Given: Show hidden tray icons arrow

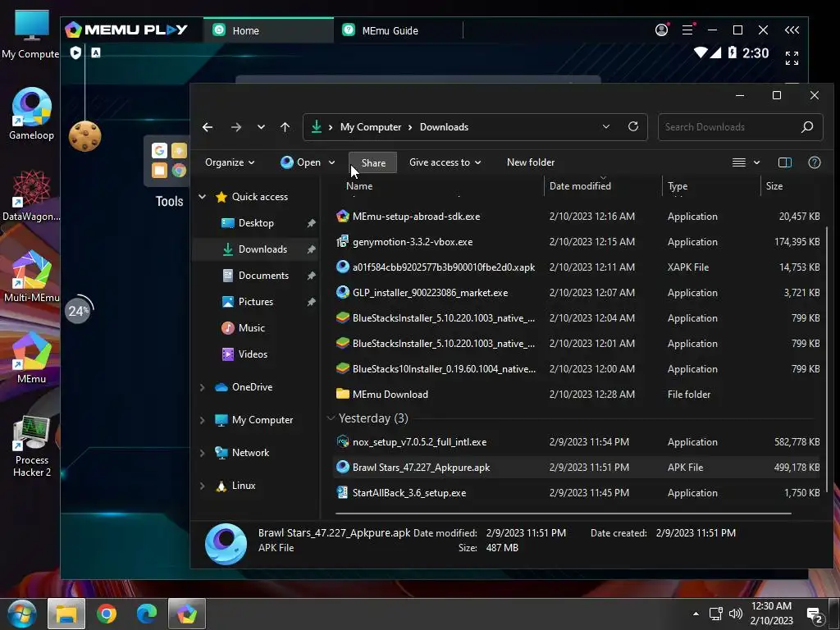Looking at the screenshot, I should tap(696, 614).
